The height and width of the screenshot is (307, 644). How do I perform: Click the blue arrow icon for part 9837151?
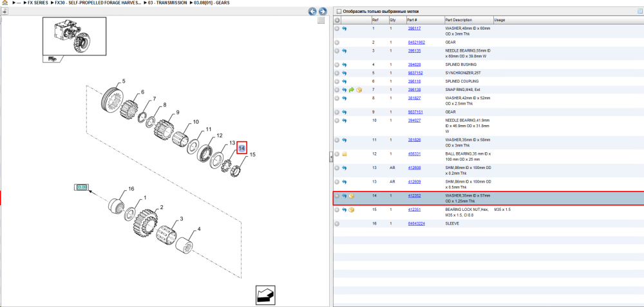(345, 112)
